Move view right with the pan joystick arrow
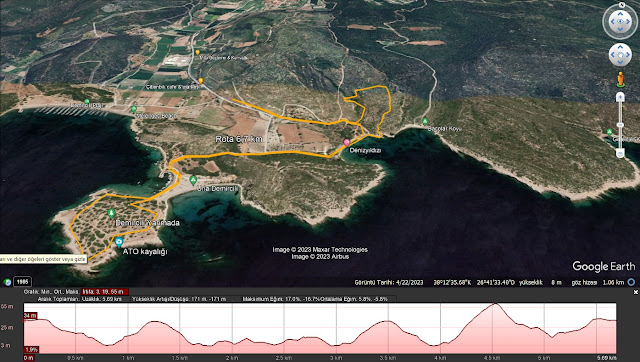The image size is (640, 362). pyautogui.click(x=627, y=55)
